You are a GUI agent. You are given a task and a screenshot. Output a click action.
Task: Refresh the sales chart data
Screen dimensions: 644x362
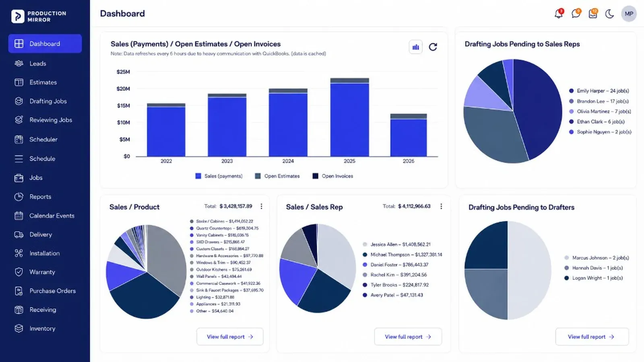[x=433, y=47]
